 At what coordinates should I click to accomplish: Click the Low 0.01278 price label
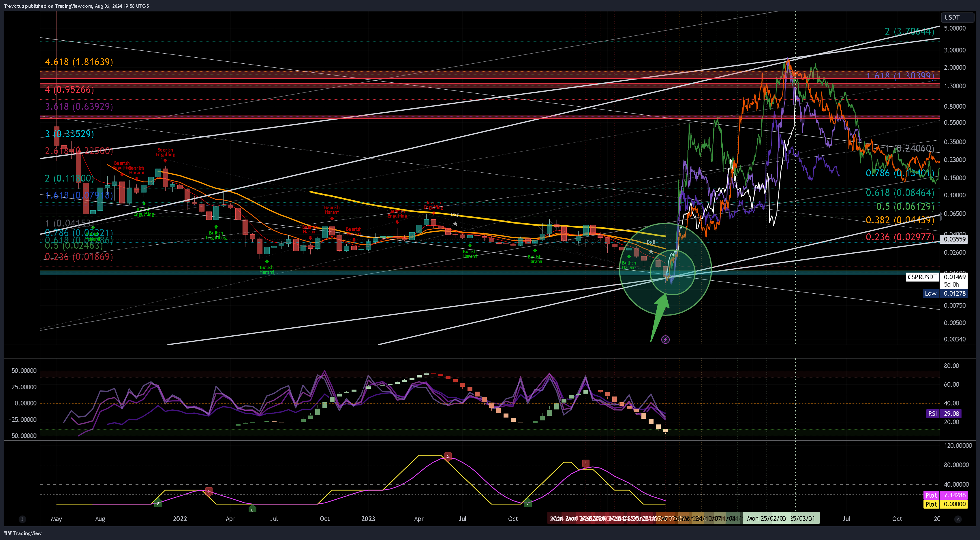pyautogui.click(x=945, y=293)
